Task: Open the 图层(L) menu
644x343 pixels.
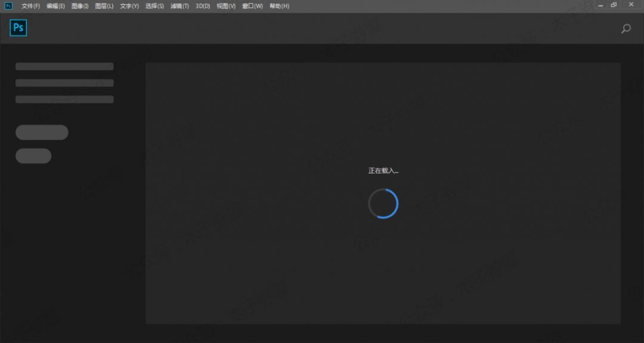Action: tap(104, 6)
